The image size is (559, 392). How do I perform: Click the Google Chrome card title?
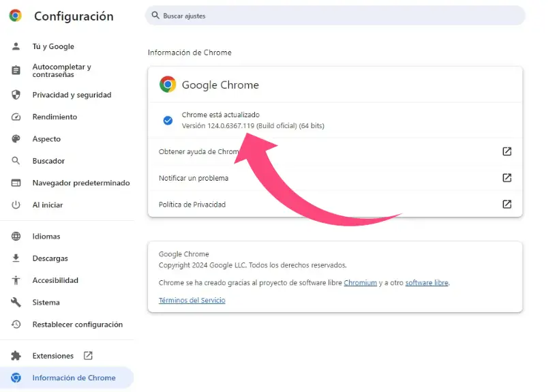(220, 85)
